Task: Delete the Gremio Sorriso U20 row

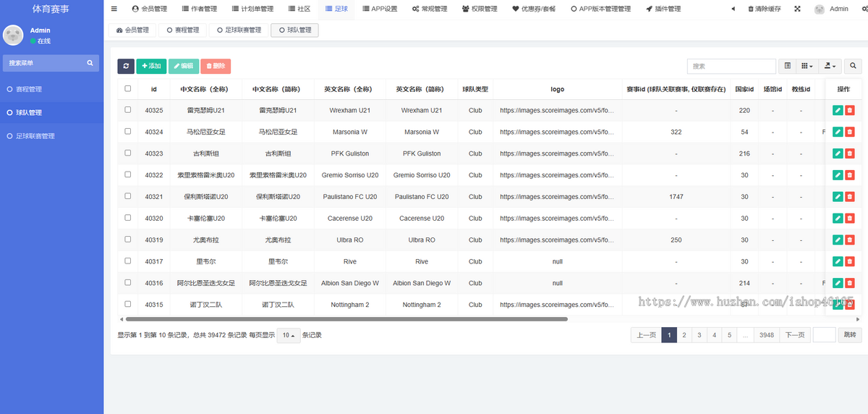Action: [850, 175]
